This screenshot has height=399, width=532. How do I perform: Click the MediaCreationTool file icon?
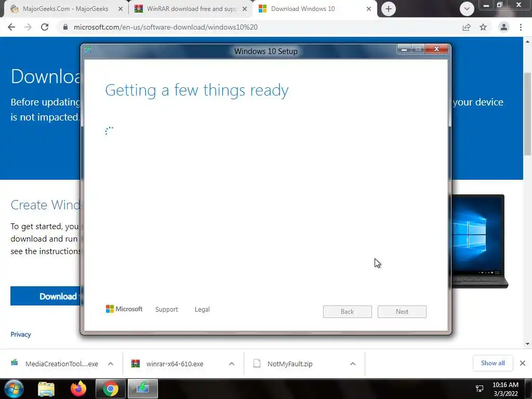[x=14, y=363]
